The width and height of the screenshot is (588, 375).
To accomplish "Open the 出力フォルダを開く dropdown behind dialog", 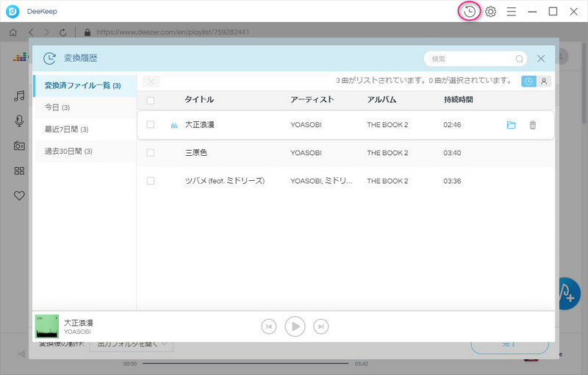I will click(x=132, y=344).
